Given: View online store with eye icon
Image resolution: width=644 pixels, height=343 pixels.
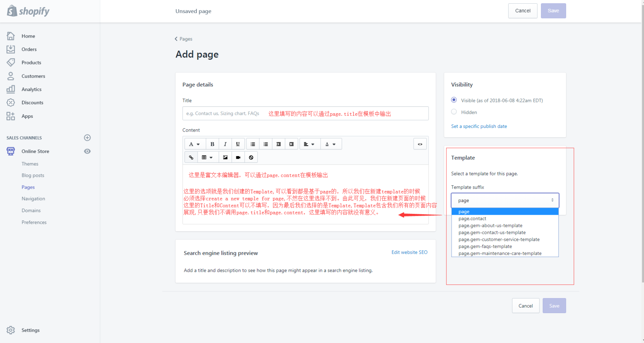Looking at the screenshot, I should pos(87,151).
